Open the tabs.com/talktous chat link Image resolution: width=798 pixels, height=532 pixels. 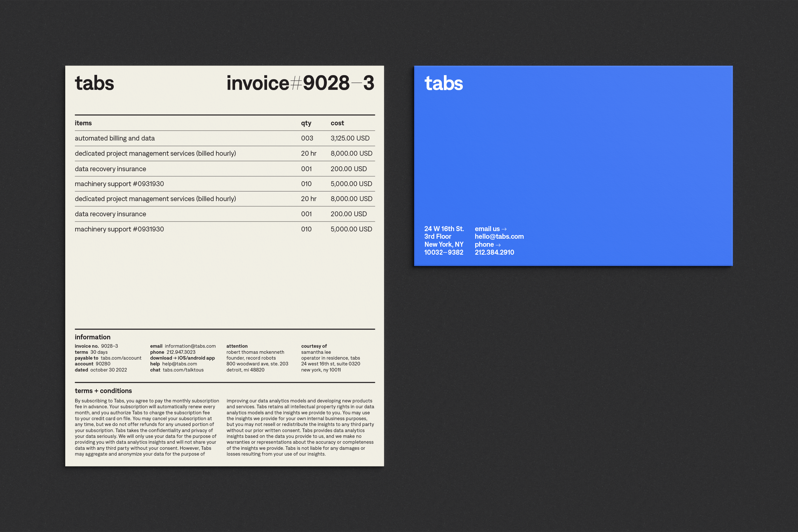click(x=183, y=370)
